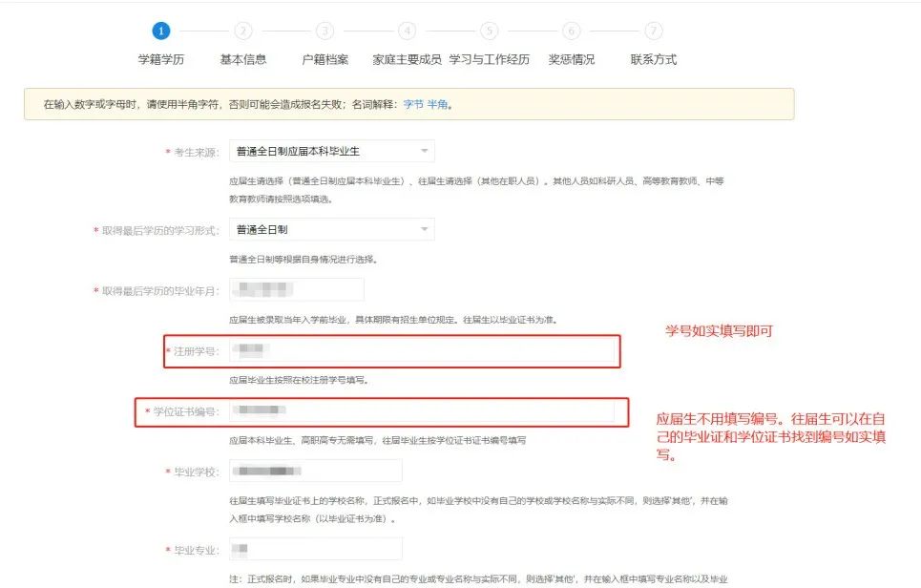Click the 取得最后学历的毕业年月 date field
Viewport: 921px width, 588px height.
click(297, 290)
